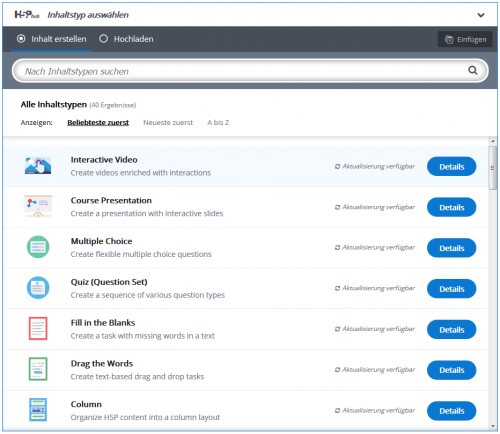The image size is (500, 434).
Task: Click the Fill in the Blanks red icon
Action: (38, 328)
